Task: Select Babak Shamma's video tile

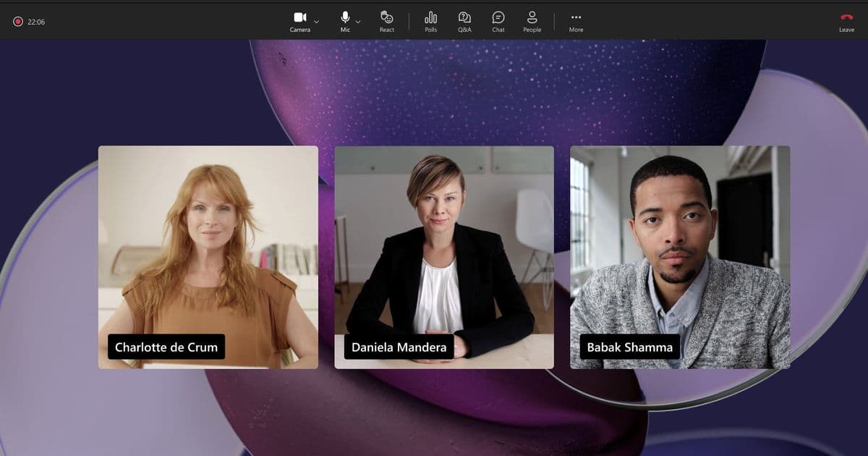Action: (x=680, y=257)
